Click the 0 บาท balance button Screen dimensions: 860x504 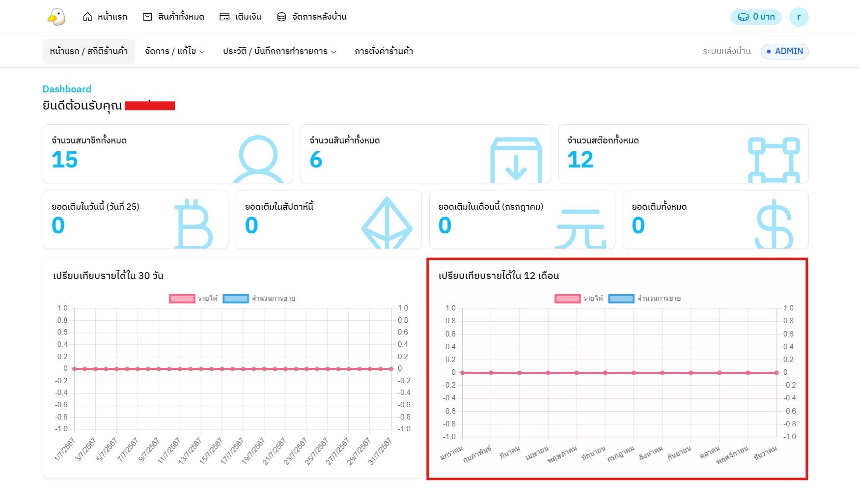pyautogui.click(x=756, y=17)
